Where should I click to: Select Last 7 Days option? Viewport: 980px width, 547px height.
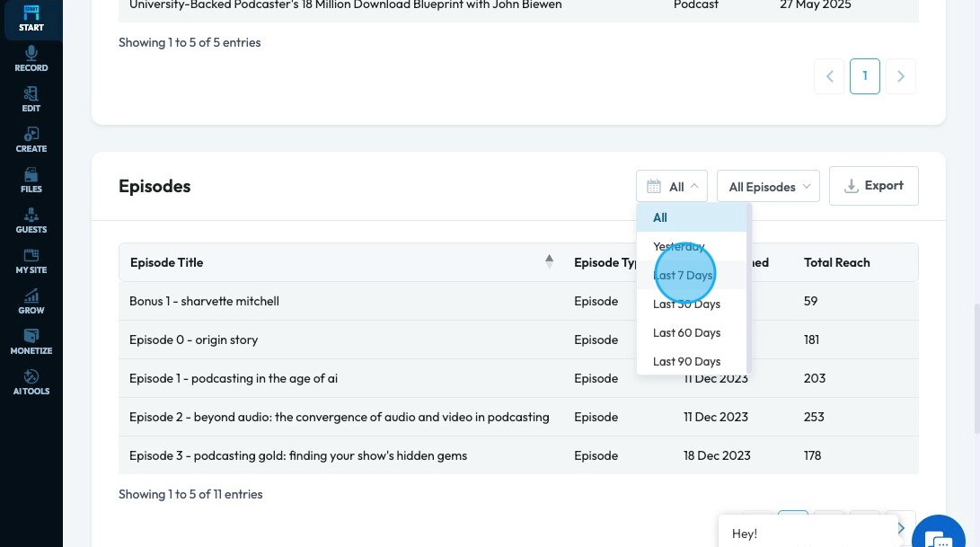tap(683, 276)
